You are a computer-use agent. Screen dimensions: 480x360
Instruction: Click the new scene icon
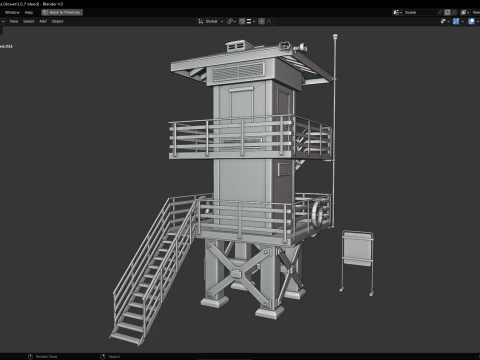point(447,12)
